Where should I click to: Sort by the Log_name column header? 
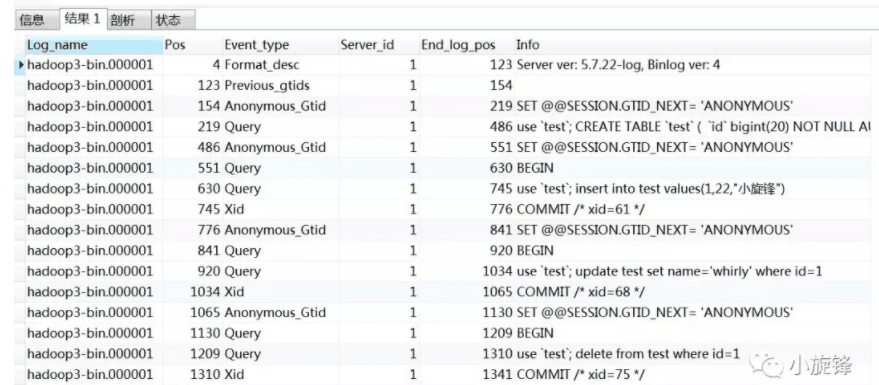point(94,45)
